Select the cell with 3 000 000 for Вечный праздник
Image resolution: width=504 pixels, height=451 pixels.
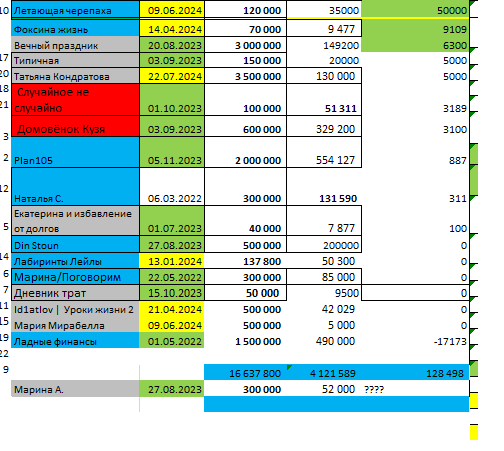click(245, 44)
